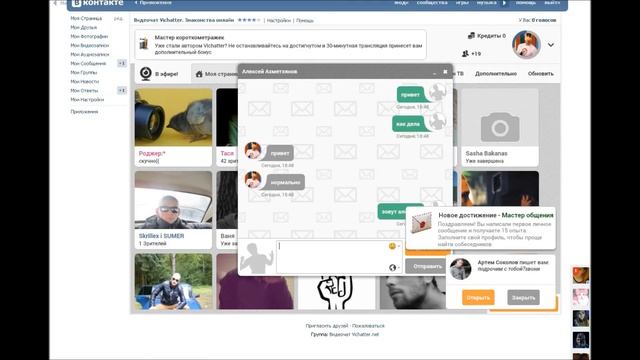Click sender avatar next to grey "привет" message
This screenshot has height=360, width=640.
pos(253,150)
